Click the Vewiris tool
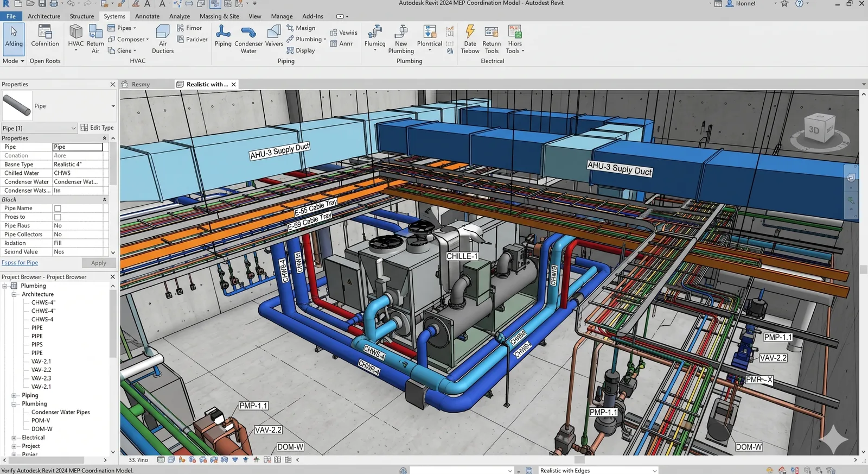 coord(343,33)
